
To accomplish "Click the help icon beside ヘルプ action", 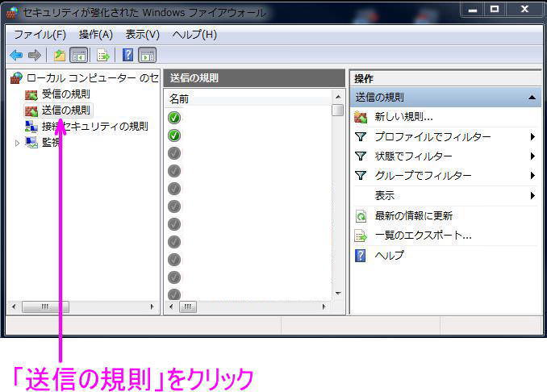I will tap(361, 256).
